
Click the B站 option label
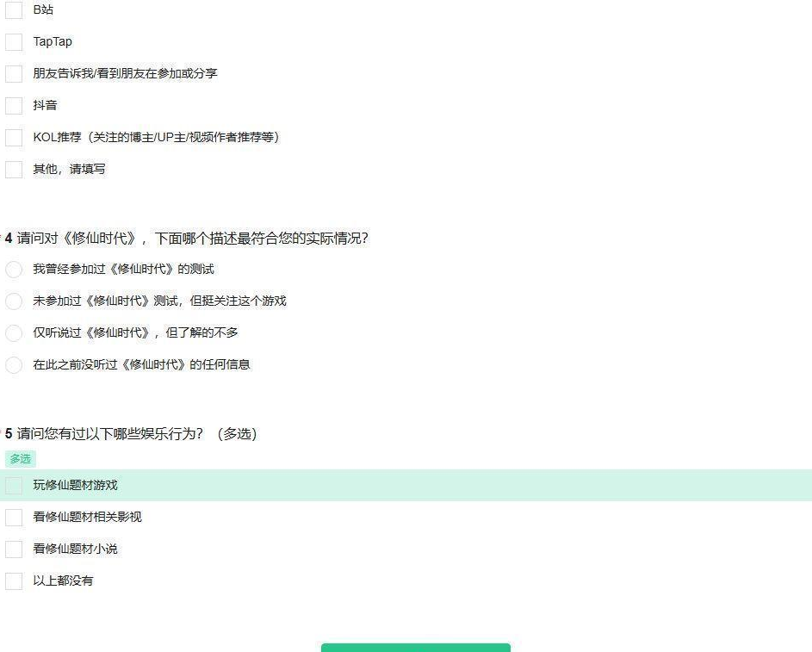click(x=44, y=9)
